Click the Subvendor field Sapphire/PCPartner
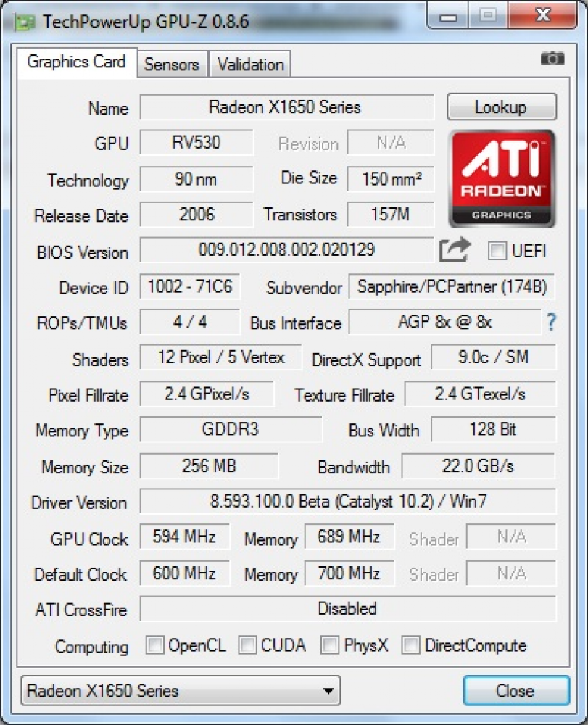 pyautogui.click(x=452, y=286)
